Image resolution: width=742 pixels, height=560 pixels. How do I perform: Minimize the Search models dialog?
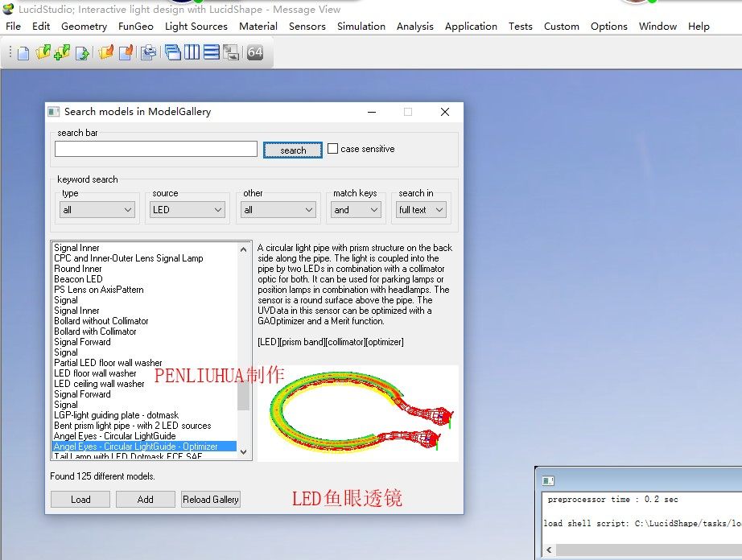(372, 112)
